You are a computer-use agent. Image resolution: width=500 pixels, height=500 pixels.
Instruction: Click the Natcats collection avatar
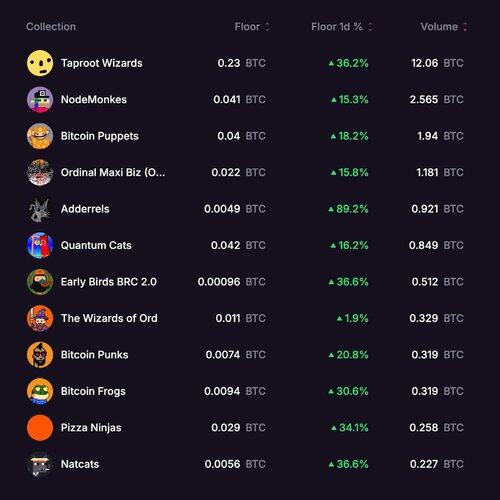tap(40, 464)
